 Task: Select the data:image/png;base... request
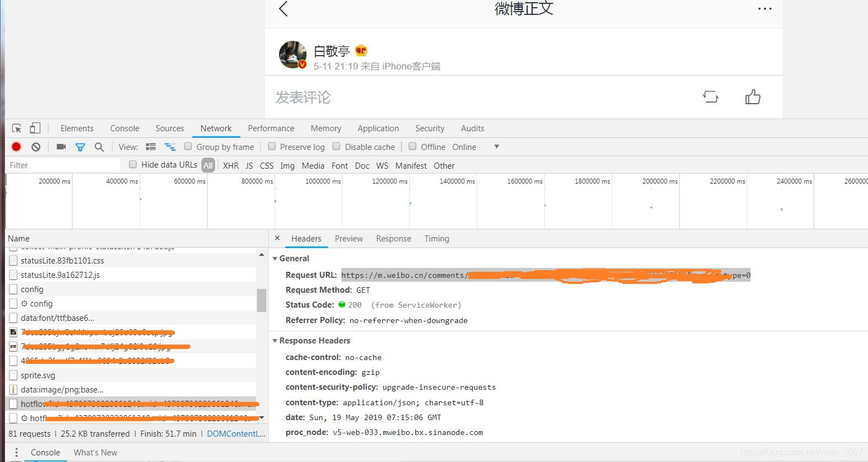[131, 390]
